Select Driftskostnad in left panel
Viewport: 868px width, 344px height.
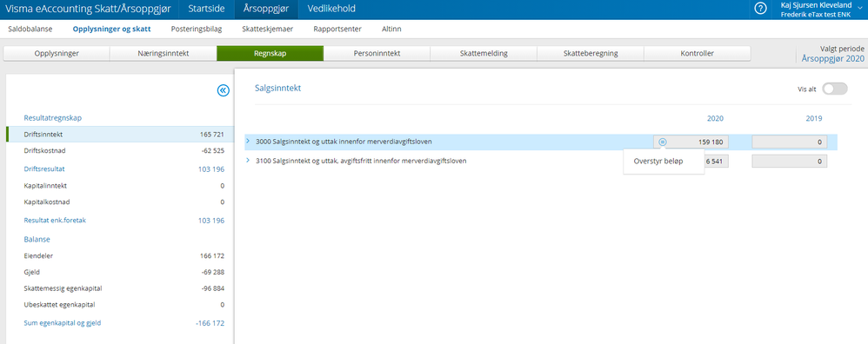point(119,150)
